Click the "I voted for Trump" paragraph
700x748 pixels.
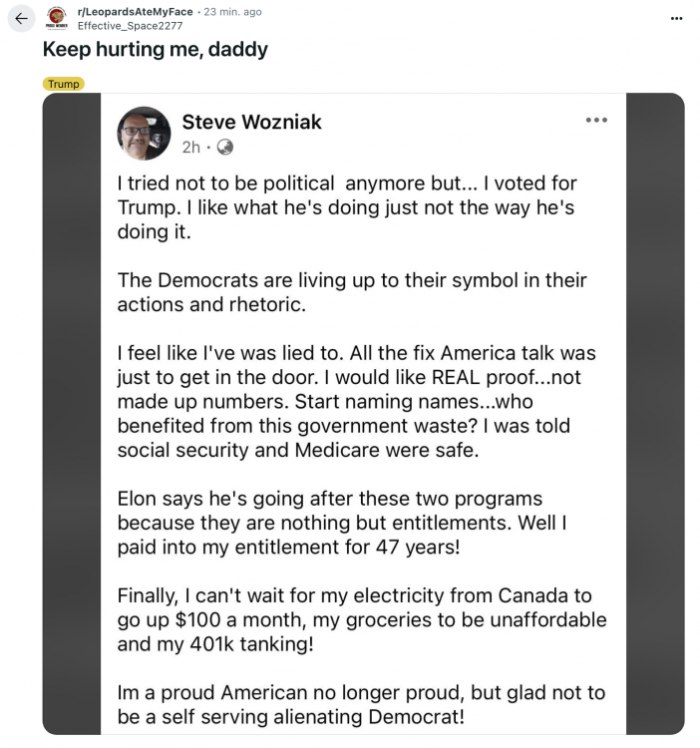(x=346, y=207)
